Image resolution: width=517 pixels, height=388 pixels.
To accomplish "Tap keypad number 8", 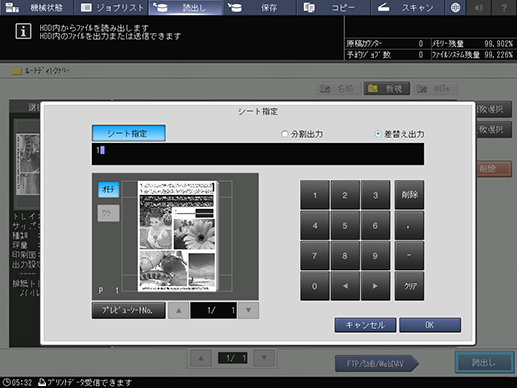I will [x=345, y=256].
